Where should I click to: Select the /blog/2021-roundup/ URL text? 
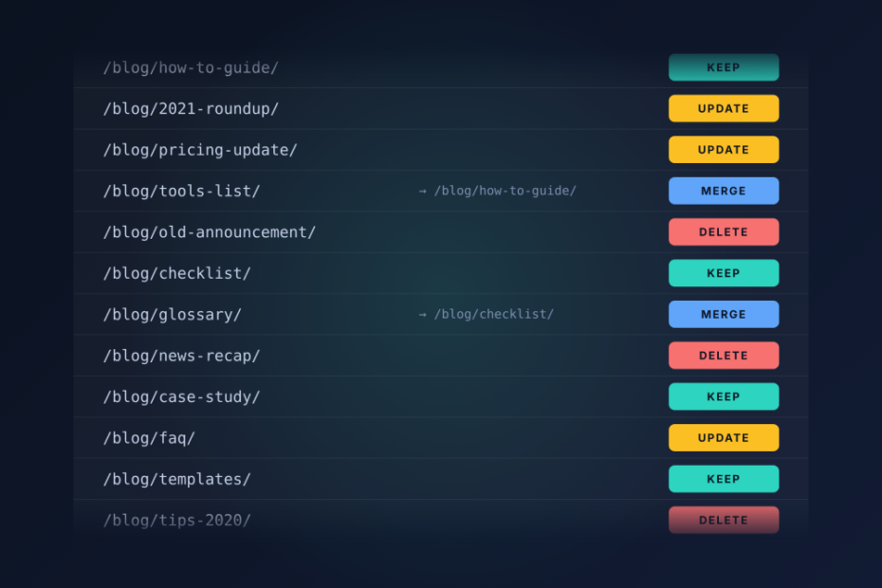coord(191,109)
